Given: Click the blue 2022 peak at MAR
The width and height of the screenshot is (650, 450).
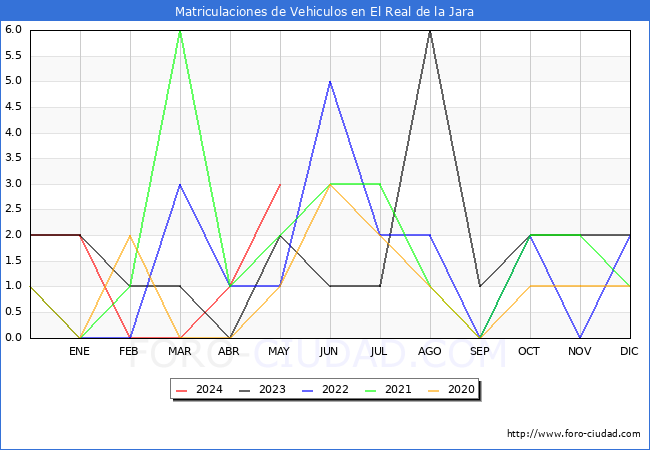Looking at the screenshot, I should 180,184.
